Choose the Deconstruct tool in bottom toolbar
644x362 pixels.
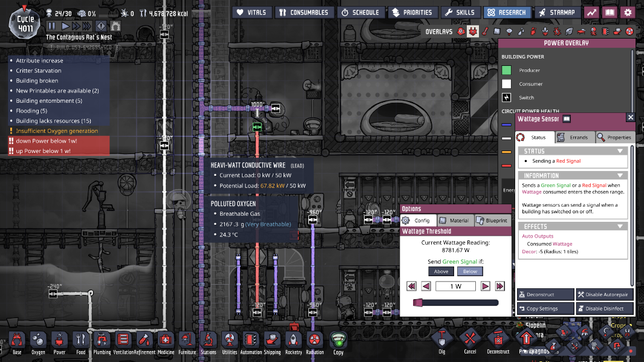coord(498,341)
